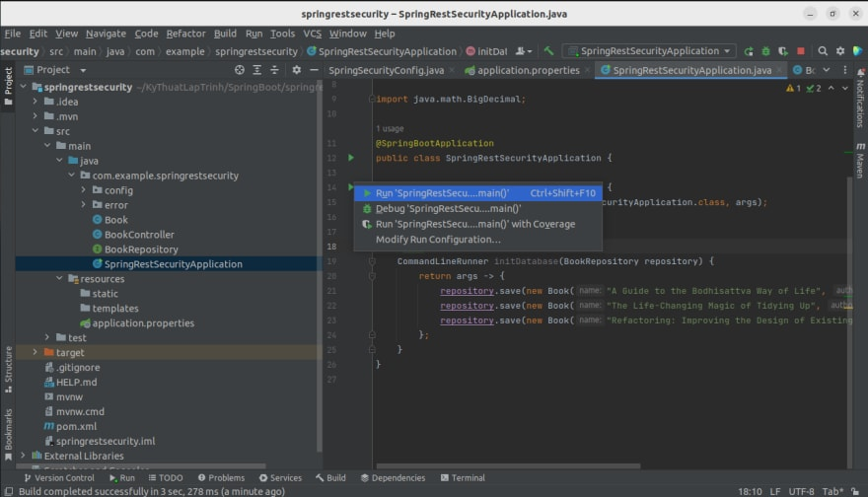This screenshot has height=497, width=868.
Task: Click the tool window quick access icon in the status bar
Action: [8, 491]
